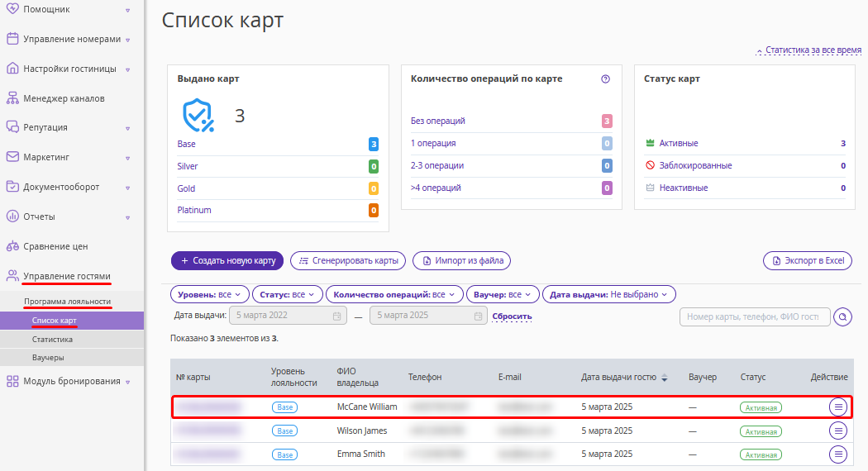868x471 pixels.
Task: Open action menu for McCane William row
Action: click(838, 407)
